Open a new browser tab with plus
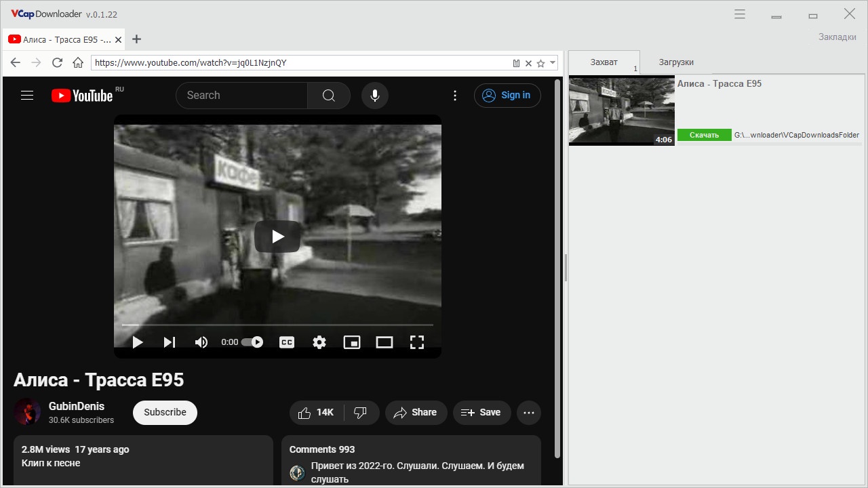 [136, 39]
